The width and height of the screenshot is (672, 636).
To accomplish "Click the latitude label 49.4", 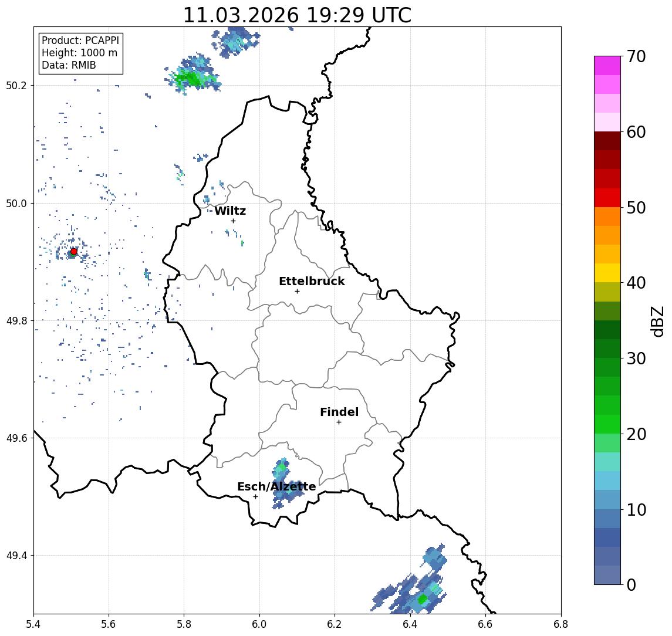I will click(x=16, y=556).
